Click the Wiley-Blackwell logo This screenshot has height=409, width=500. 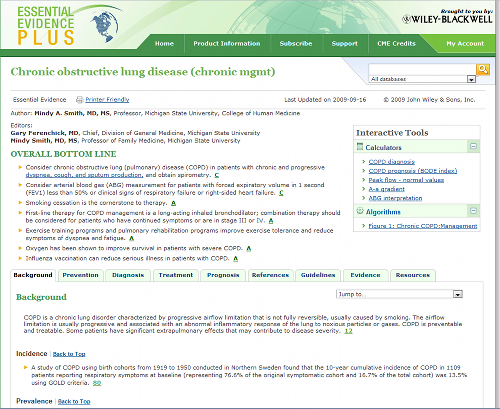tap(447, 19)
